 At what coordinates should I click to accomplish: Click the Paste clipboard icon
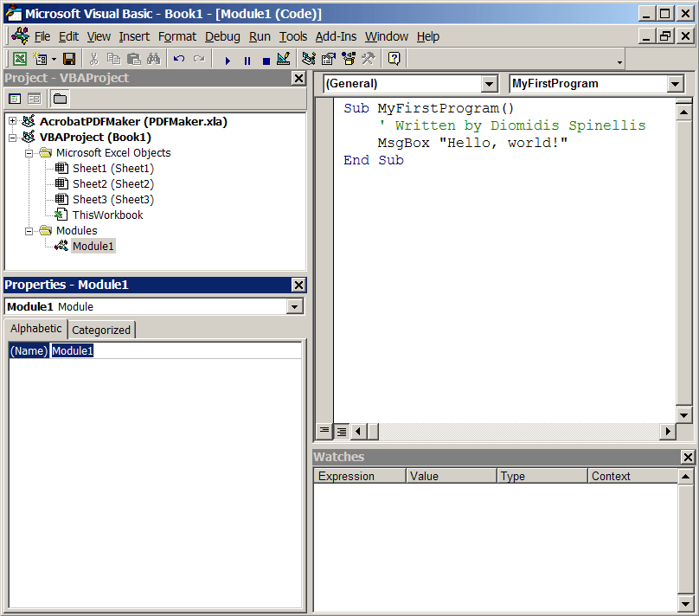click(x=134, y=59)
